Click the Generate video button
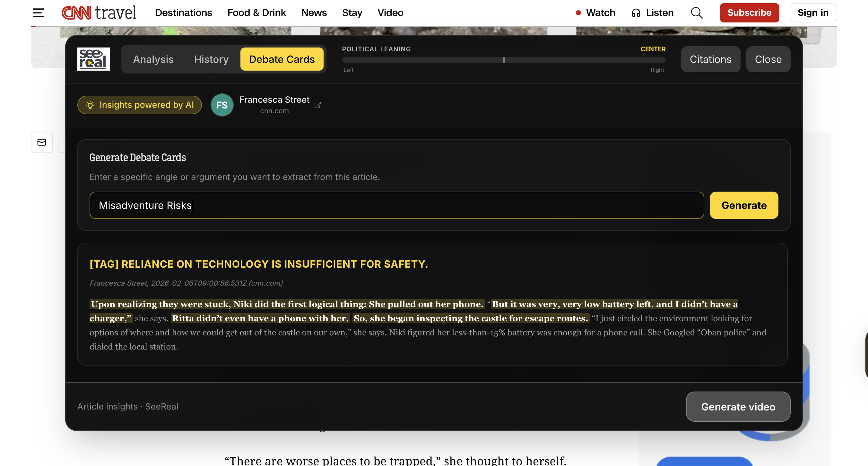The width and height of the screenshot is (868, 466). click(738, 406)
